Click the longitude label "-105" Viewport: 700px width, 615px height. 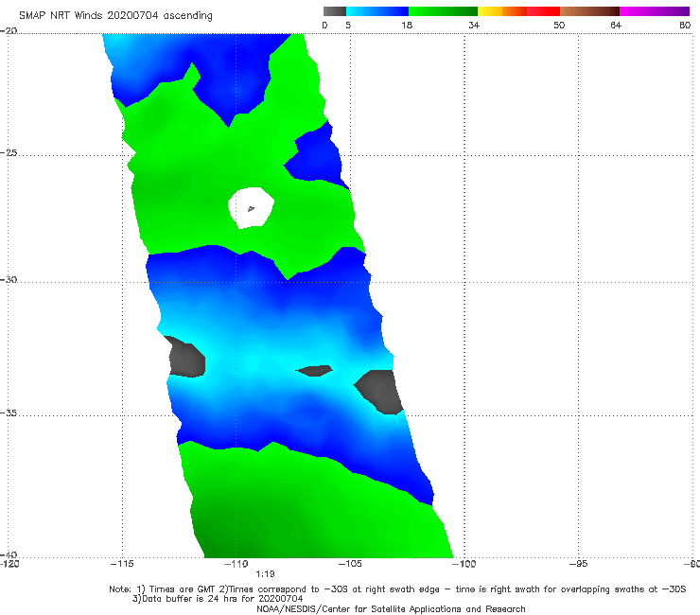pos(350,564)
